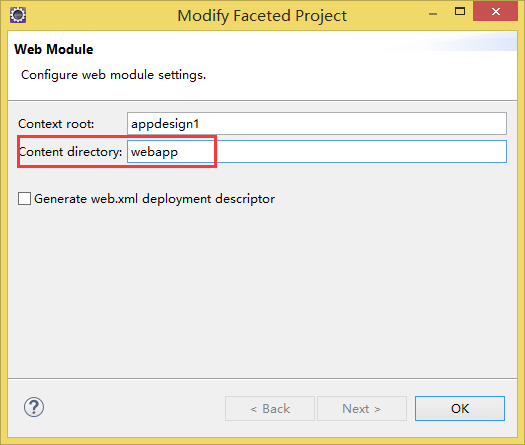The height and width of the screenshot is (445, 525).
Task: Confirm settings with the OK button
Action: (460, 409)
